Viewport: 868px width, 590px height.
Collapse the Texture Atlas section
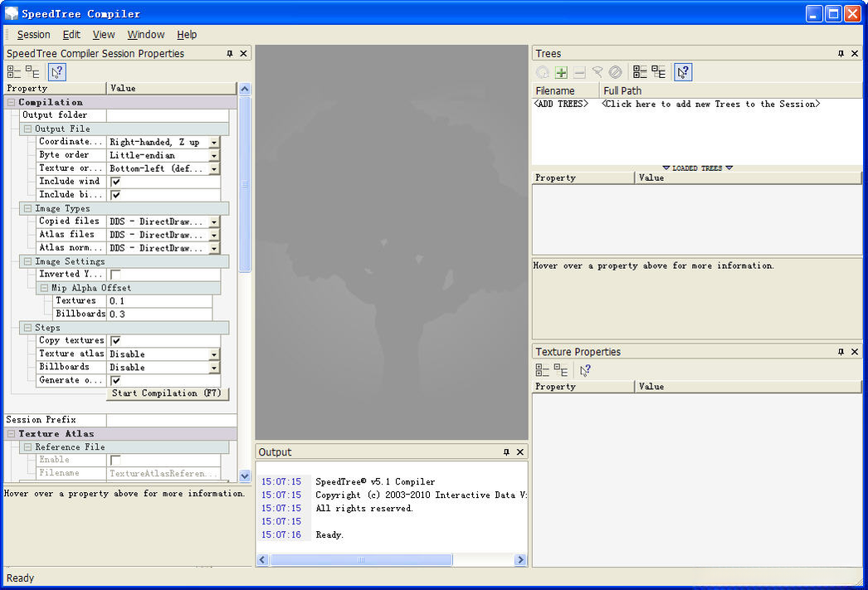click(11, 434)
